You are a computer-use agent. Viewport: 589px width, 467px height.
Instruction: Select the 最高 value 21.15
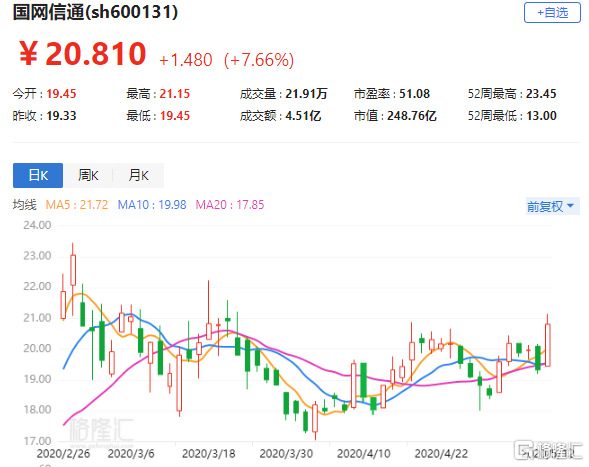[x=175, y=94]
